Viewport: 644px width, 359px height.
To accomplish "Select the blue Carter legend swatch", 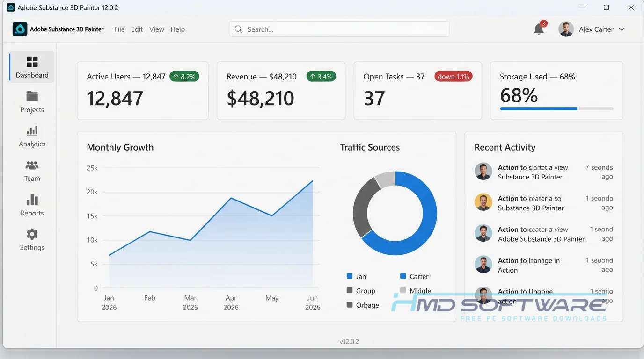I will (x=403, y=276).
